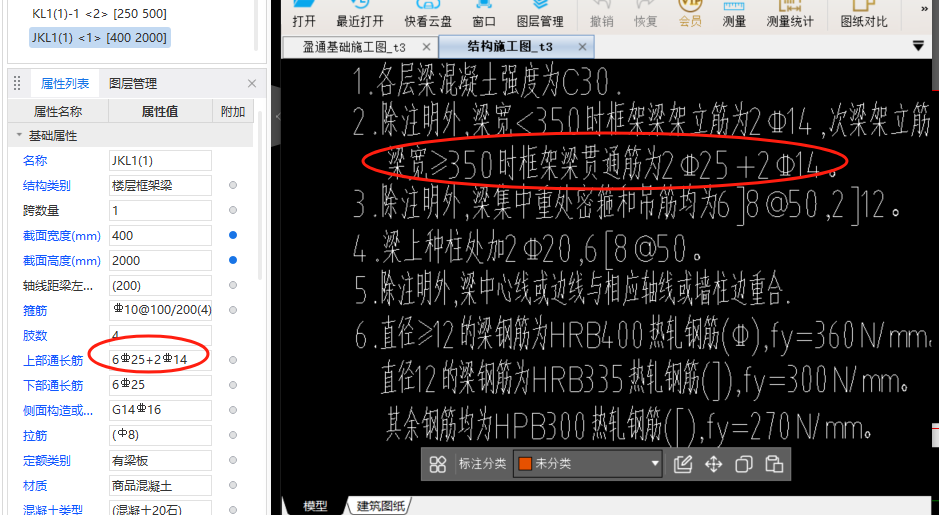Switch to the 图层管理 panel tab
The width and height of the screenshot is (939, 515).
(x=133, y=84)
